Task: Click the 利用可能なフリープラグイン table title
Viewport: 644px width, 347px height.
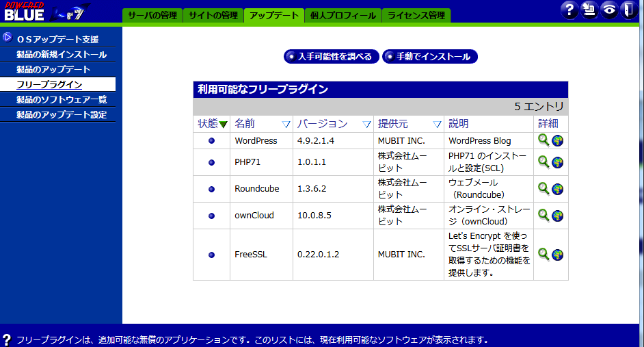Action: point(263,89)
